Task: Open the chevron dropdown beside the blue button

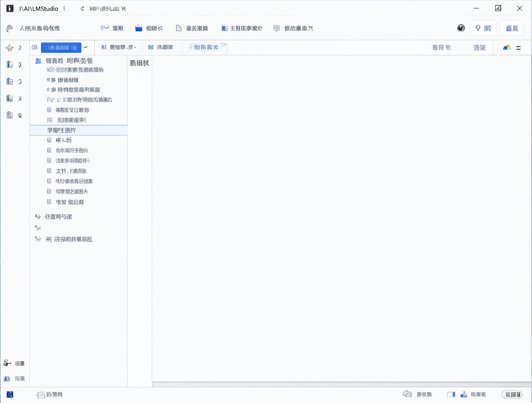Action: (85, 48)
